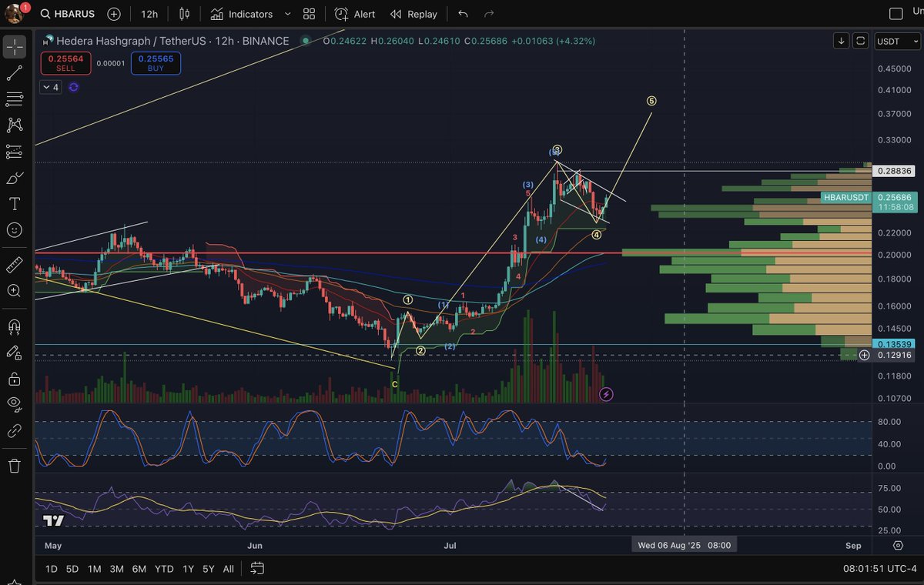Select the 1Y date range
This screenshot has height=585, width=924.
click(x=188, y=569)
